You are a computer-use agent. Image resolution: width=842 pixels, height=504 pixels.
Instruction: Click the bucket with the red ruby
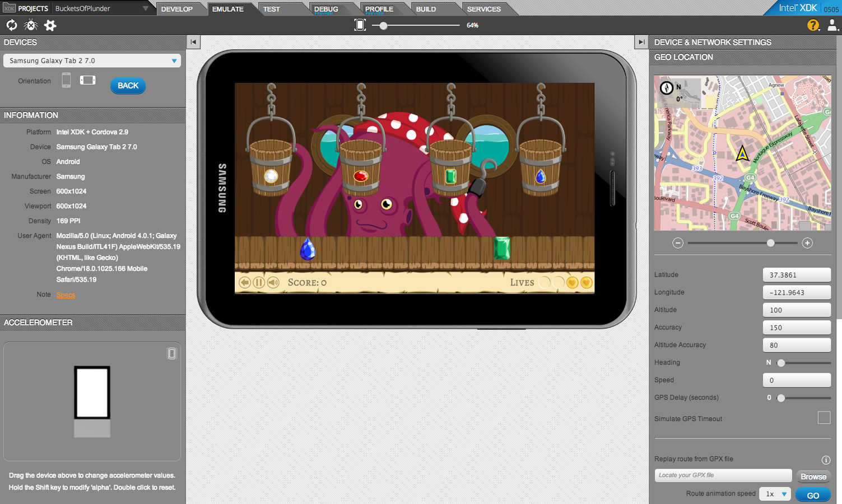[361, 167]
